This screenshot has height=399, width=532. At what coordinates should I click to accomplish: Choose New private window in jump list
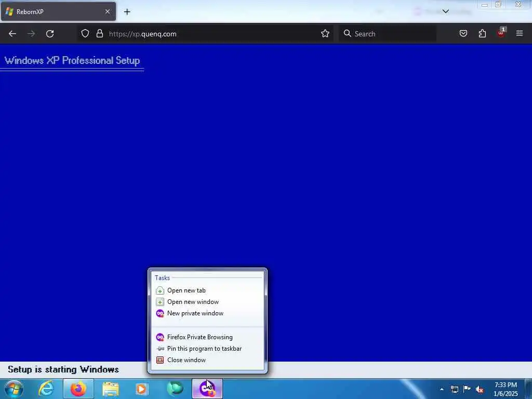[x=207, y=313]
